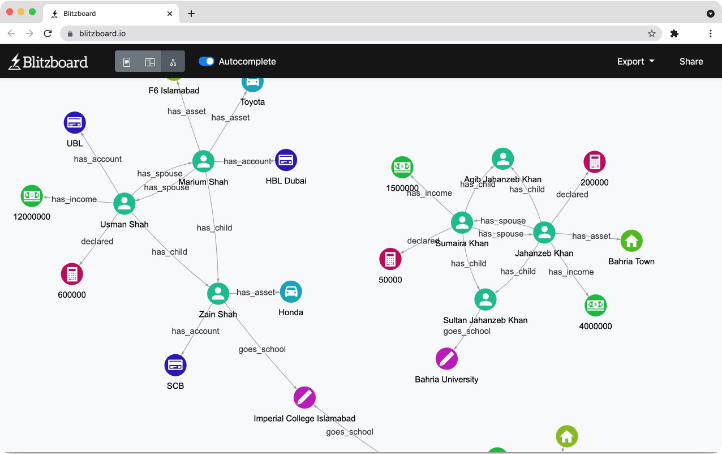
Task: Go back to the previous page
Action: (12, 33)
